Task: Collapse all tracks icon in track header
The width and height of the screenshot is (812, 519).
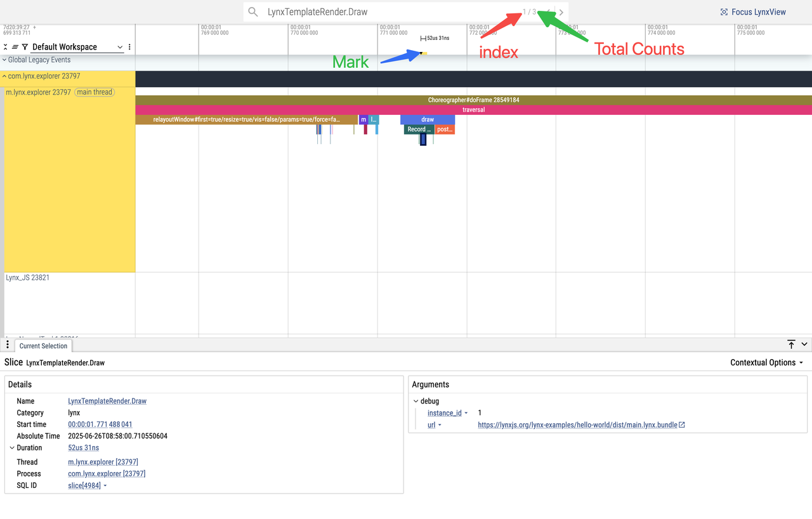Action: click(6, 47)
